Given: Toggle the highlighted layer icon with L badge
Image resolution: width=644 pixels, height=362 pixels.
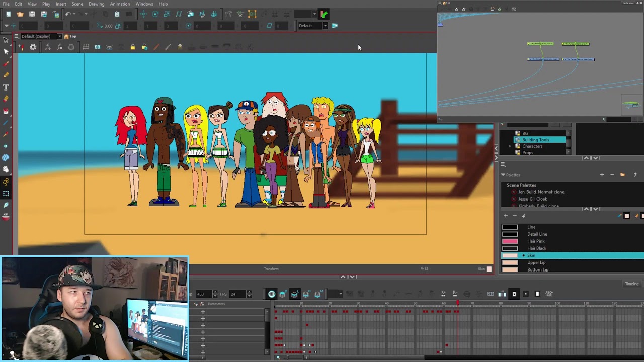Looking at the screenshot, I should click(x=295, y=294).
